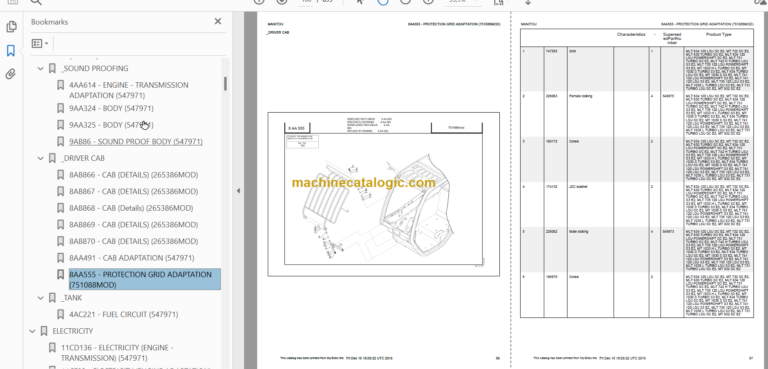
Task: Click bookmark icon beside 8AB869 - CAB (DETAILS)
Action: tap(60, 225)
